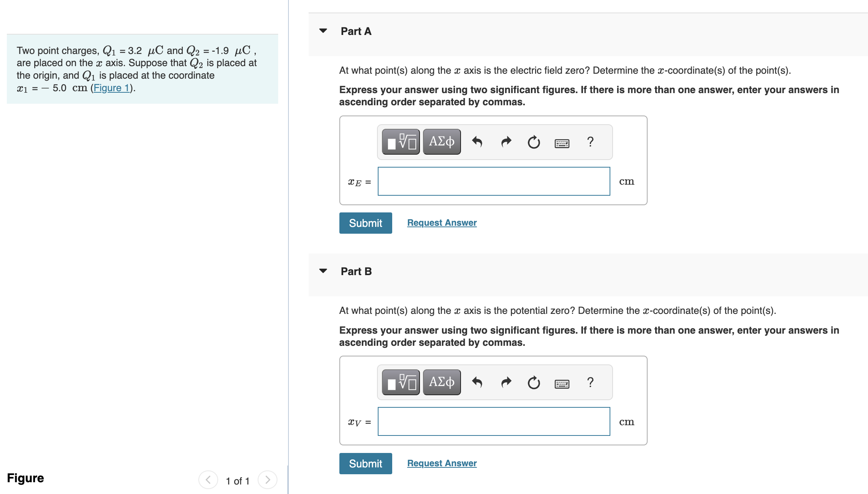Image resolution: width=868 pixels, height=494 pixels.
Task: Open the Greek symbols ΑΣφ menu in Part B
Action: point(441,382)
